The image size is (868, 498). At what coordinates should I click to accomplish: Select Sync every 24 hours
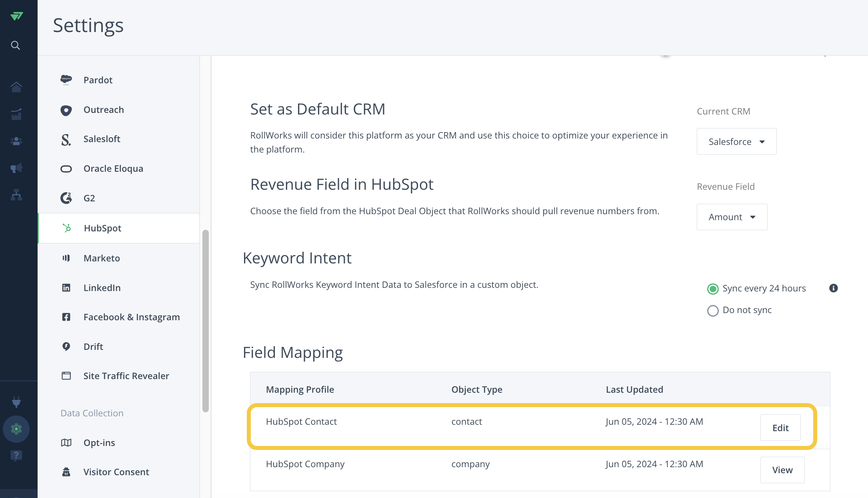[713, 289]
